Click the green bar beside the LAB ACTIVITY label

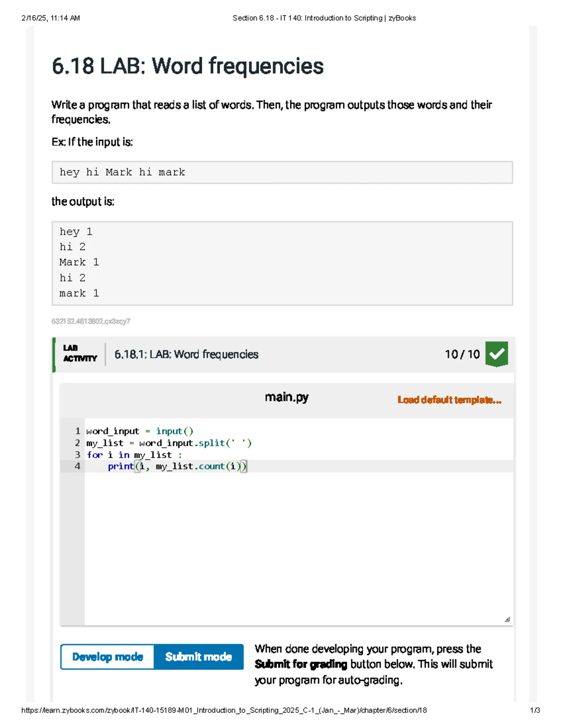pyautogui.click(x=54, y=354)
